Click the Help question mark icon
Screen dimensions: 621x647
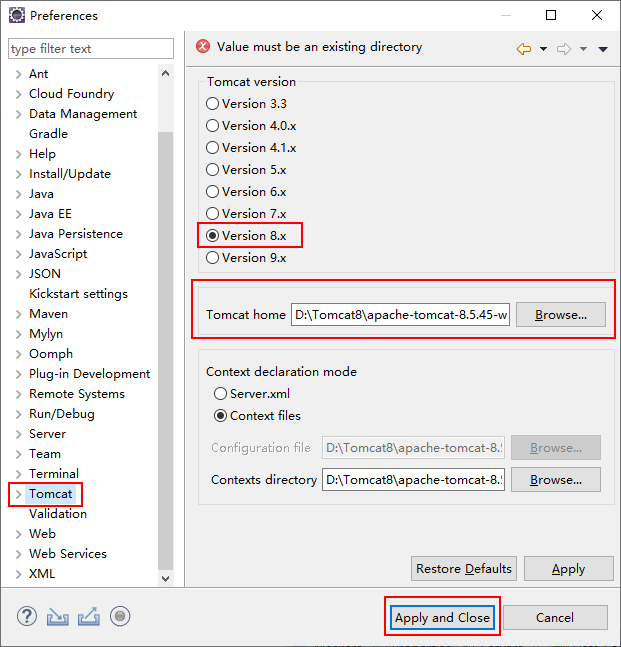[x=27, y=616]
